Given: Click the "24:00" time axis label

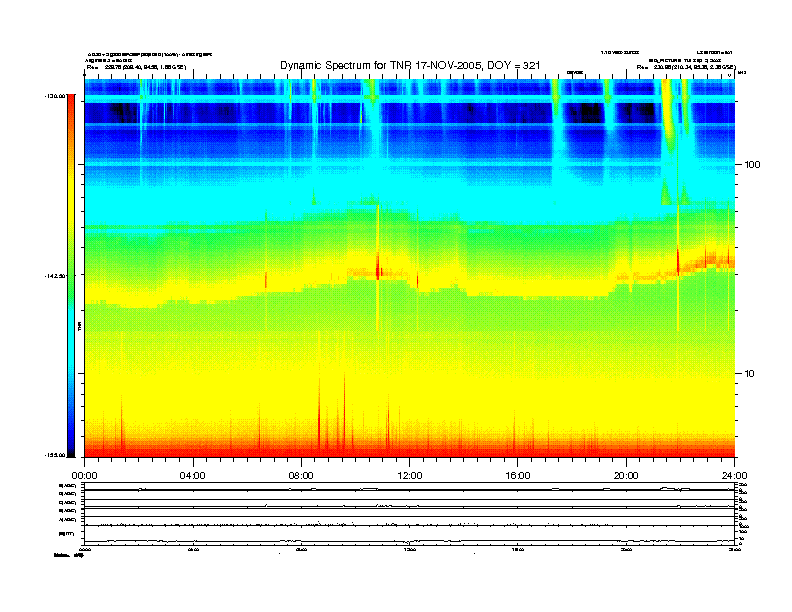Looking at the screenshot, I should coord(734,476).
